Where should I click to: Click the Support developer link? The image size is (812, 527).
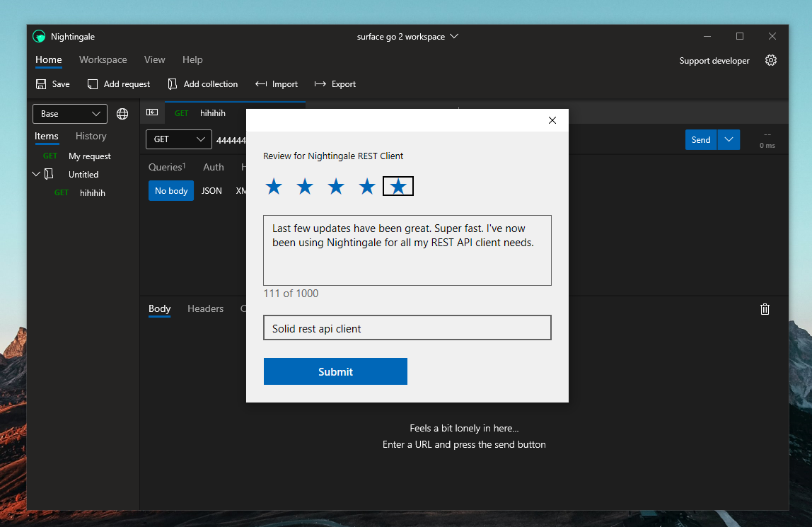tap(714, 60)
